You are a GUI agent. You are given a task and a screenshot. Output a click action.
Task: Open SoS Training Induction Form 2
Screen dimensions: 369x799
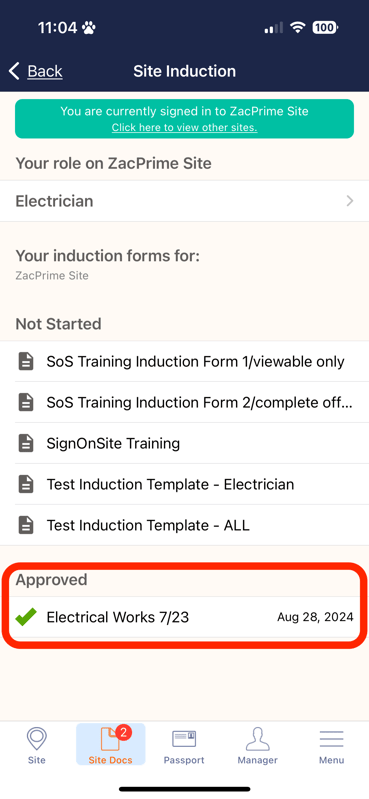click(x=184, y=402)
